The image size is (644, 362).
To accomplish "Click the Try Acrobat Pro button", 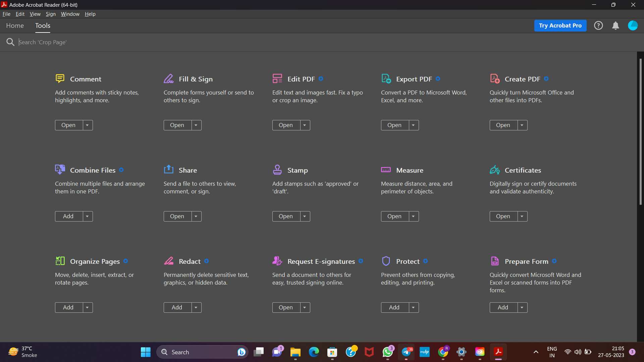I will (x=560, y=25).
